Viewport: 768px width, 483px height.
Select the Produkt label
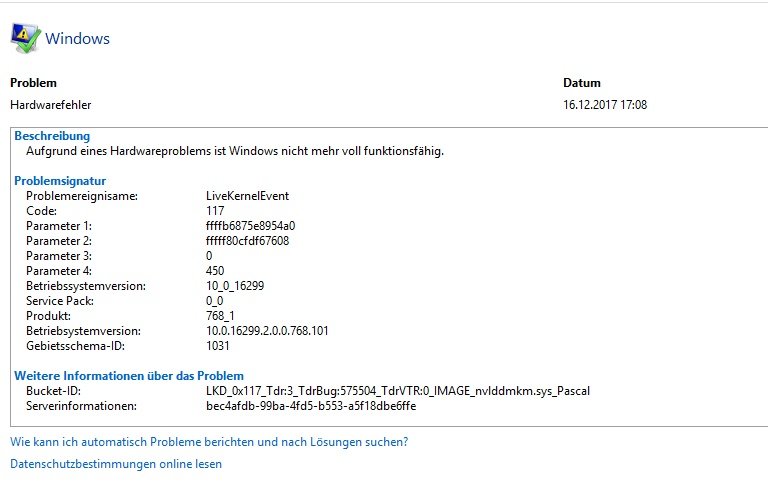48,316
